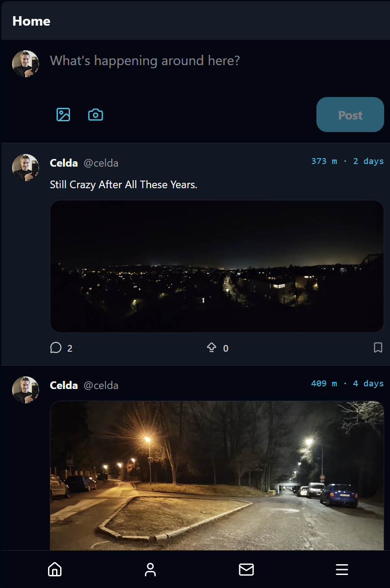This screenshot has height=588, width=390.
Task: Open your profile via the person icon
Action: click(x=150, y=569)
